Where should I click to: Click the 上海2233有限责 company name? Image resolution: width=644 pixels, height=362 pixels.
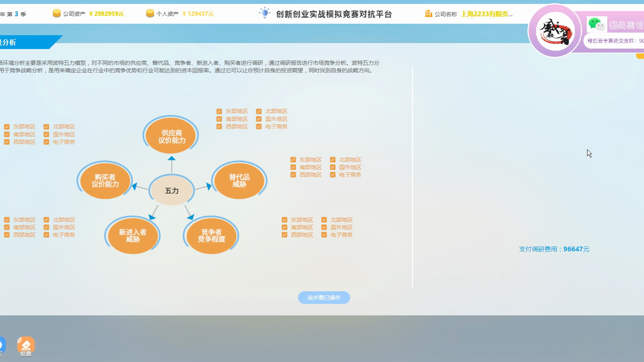486,13
